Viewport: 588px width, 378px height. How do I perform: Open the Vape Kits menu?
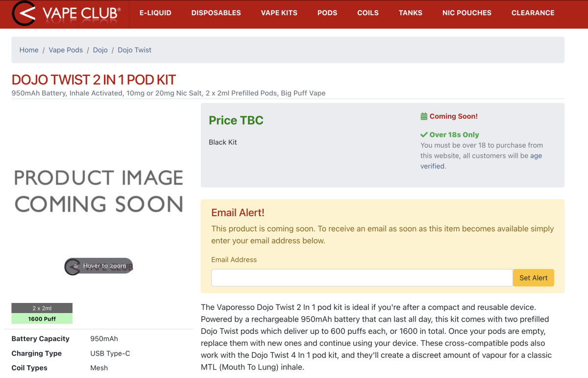279,13
